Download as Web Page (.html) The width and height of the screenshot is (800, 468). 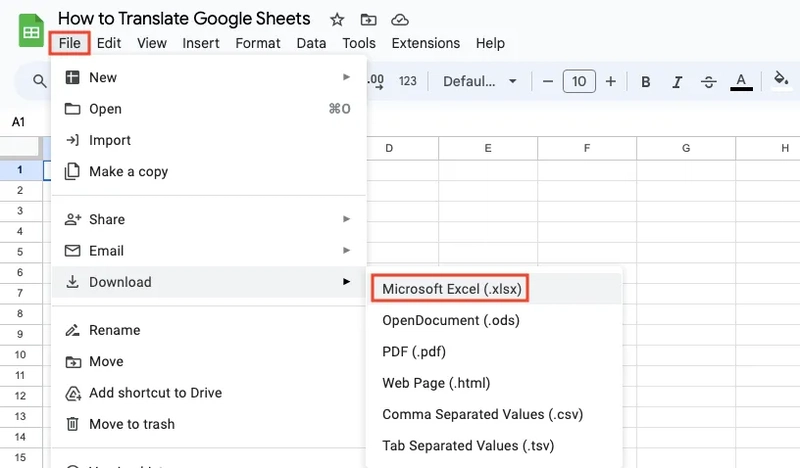[494, 383]
